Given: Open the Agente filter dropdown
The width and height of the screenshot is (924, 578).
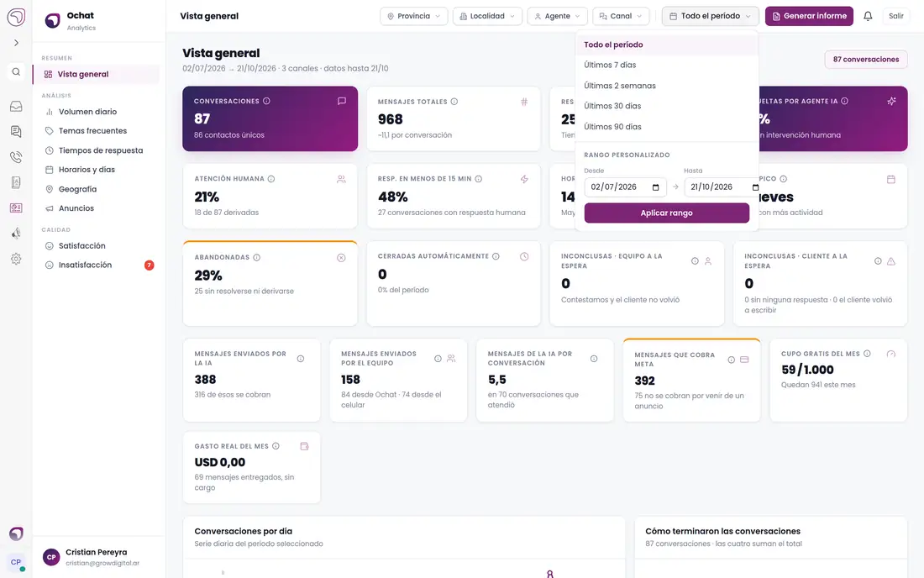Looking at the screenshot, I should [x=557, y=17].
